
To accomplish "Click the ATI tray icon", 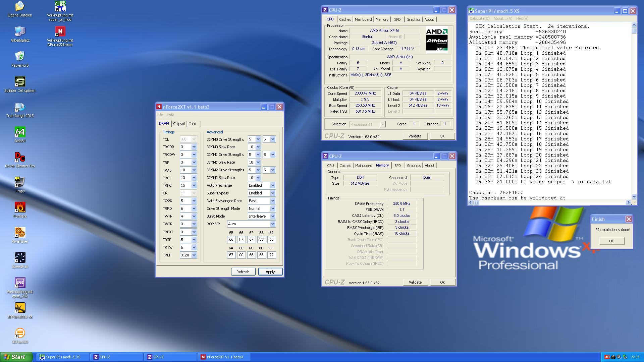I will click(x=607, y=357).
